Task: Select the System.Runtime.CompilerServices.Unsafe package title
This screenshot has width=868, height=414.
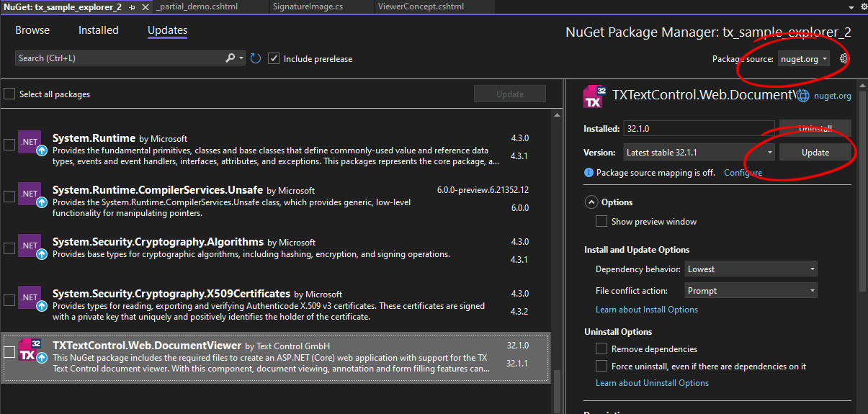Action: click(x=157, y=190)
